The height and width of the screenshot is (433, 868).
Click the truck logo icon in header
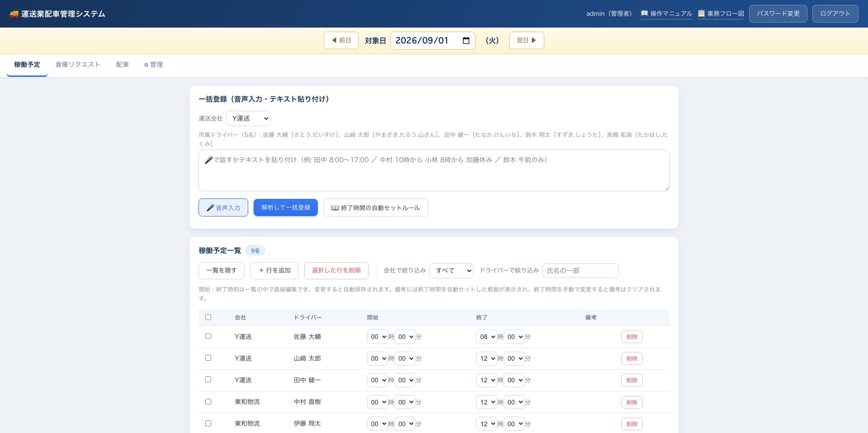(14, 14)
